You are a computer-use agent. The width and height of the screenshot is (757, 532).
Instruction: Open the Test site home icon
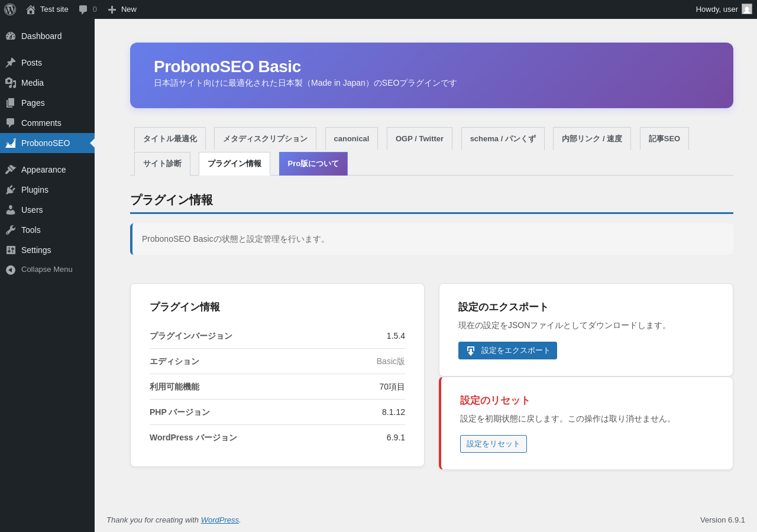31,9
